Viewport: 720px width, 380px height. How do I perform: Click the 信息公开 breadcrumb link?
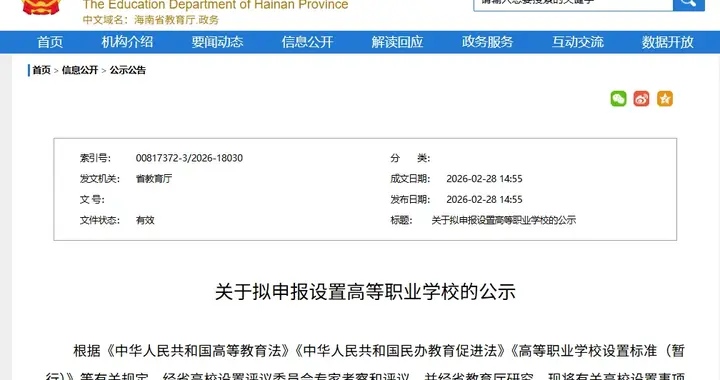coord(80,70)
